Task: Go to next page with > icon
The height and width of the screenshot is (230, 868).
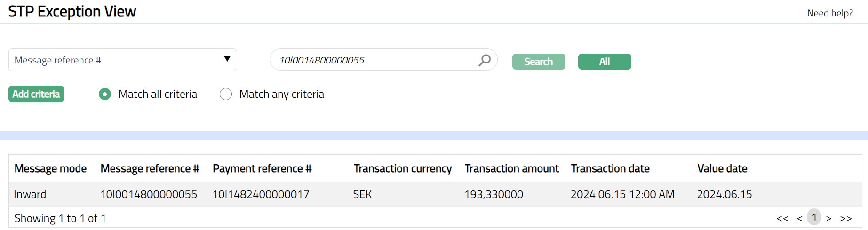Action: (829, 219)
